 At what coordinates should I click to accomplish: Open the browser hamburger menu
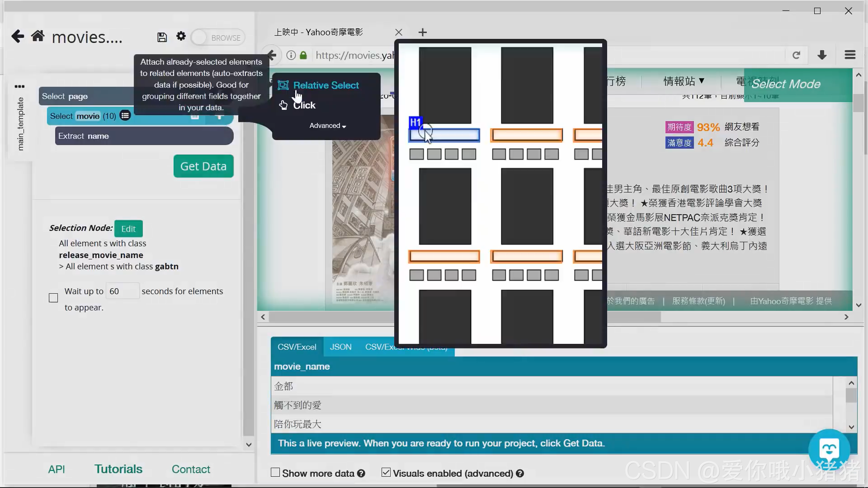pos(850,55)
